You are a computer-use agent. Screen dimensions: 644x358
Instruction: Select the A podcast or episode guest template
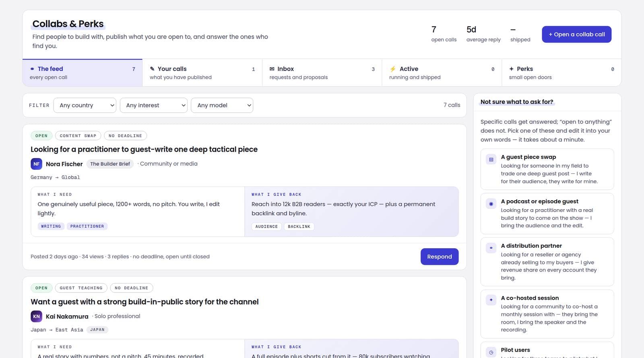pyautogui.click(x=547, y=214)
